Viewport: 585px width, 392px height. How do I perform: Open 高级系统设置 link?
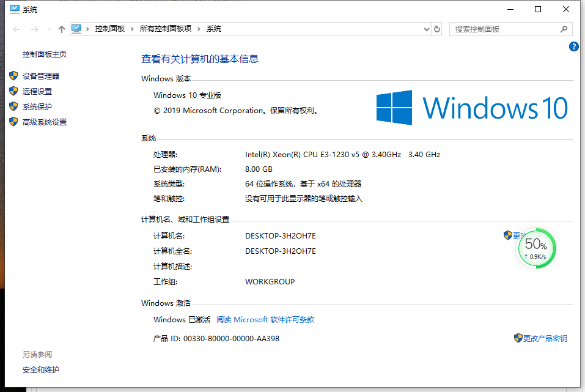[45, 122]
